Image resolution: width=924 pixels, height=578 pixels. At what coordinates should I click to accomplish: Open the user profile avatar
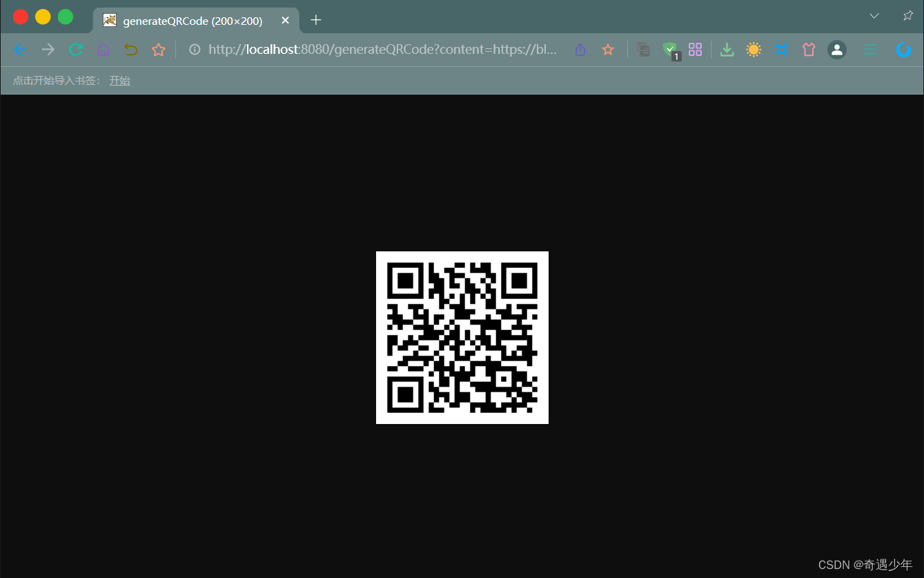pyautogui.click(x=837, y=50)
